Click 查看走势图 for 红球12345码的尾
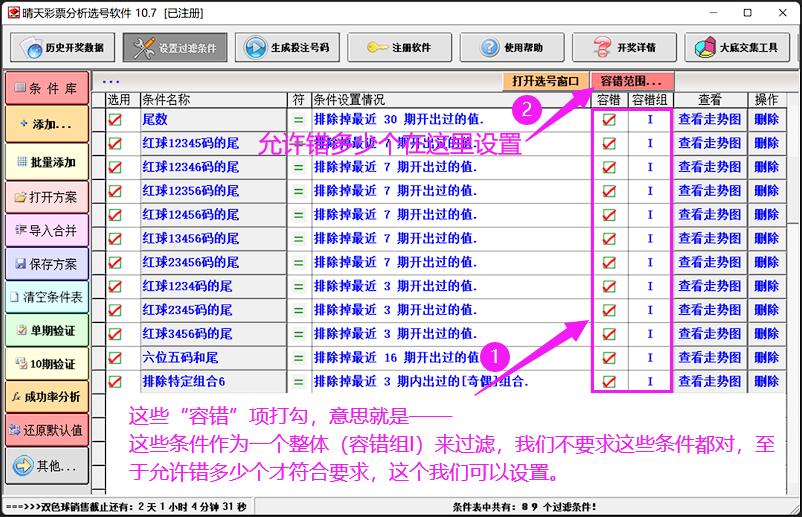The width and height of the screenshot is (802, 517). pos(710,143)
